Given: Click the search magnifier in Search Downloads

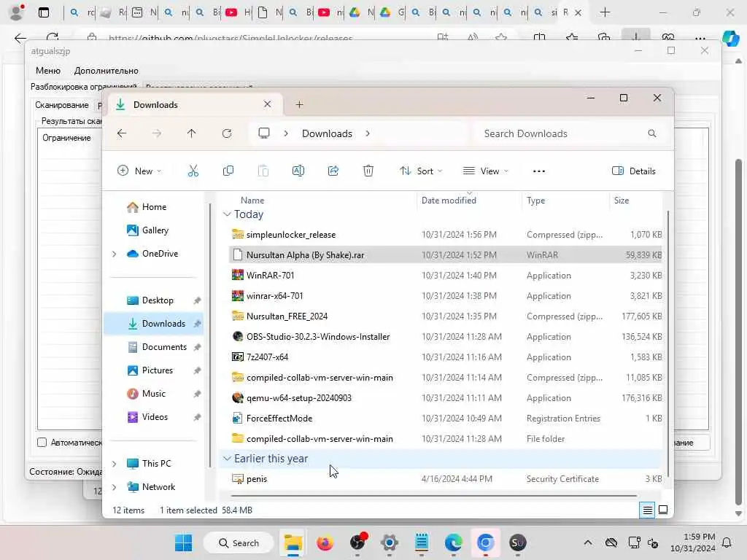Looking at the screenshot, I should pyautogui.click(x=651, y=134).
